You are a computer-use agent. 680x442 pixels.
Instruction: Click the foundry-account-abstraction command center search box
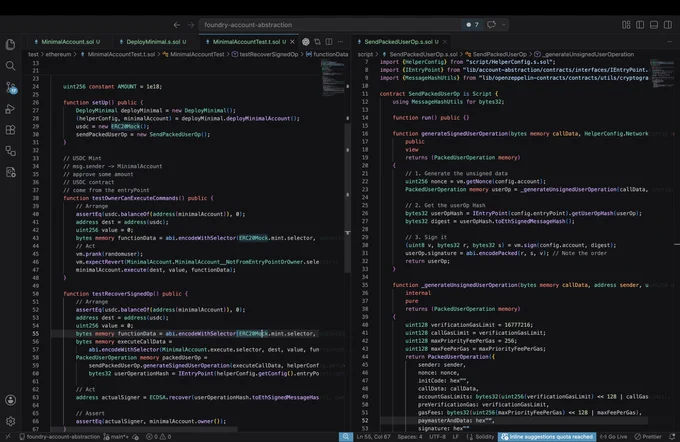click(331, 25)
